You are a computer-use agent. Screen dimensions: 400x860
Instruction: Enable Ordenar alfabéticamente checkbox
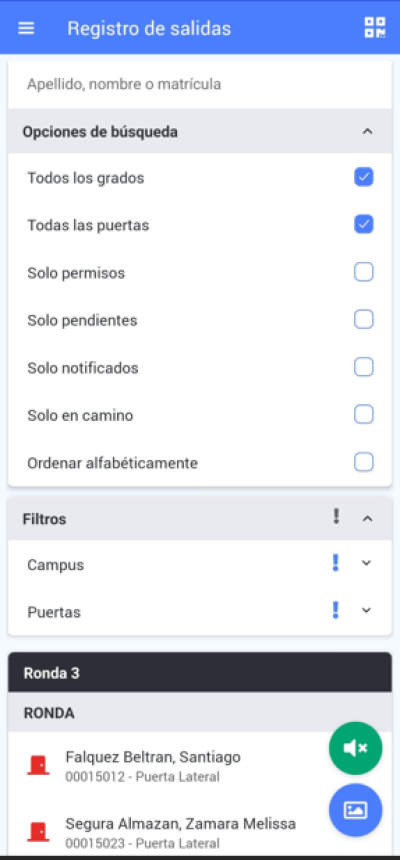point(364,462)
